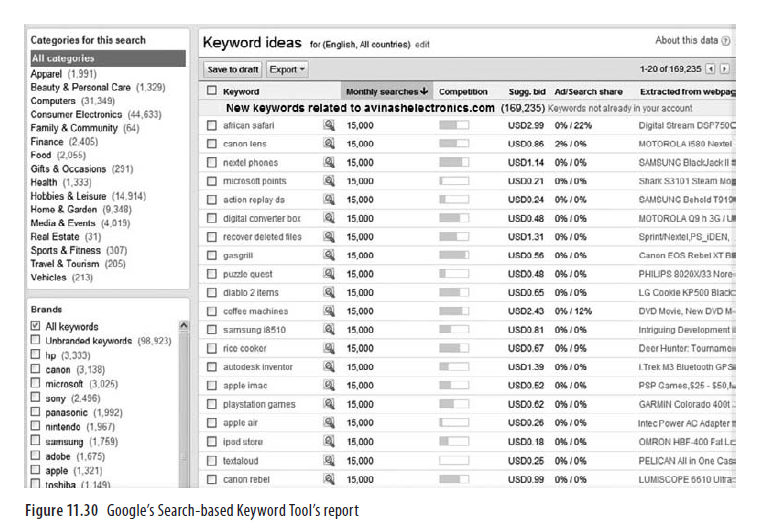The height and width of the screenshot is (527, 757).
Task: Open the Beauty & Personal Care category
Action: [81, 87]
